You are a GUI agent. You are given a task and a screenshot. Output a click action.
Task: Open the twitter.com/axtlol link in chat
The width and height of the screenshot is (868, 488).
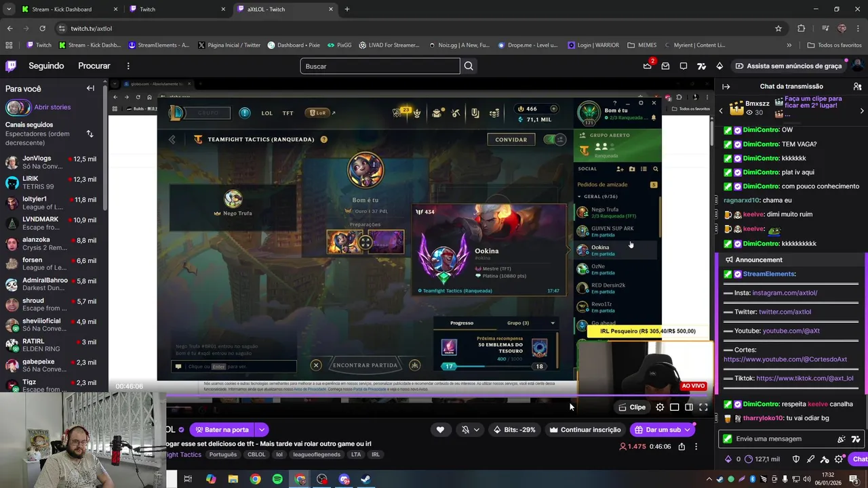coord(785,312)
